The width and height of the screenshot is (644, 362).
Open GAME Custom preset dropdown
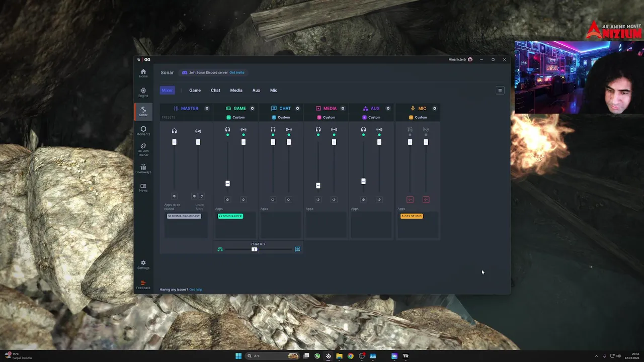(x=235, y=117)
